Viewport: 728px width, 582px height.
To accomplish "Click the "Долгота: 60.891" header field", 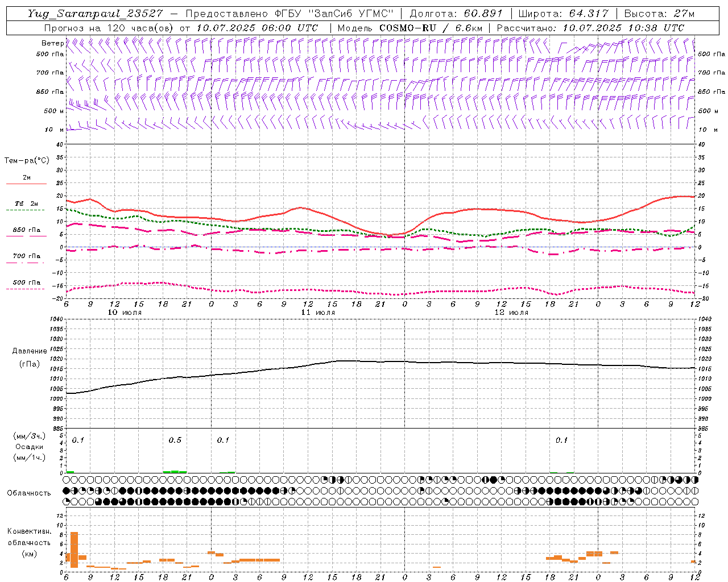I will pyautogui.click(x=456, y=14).
